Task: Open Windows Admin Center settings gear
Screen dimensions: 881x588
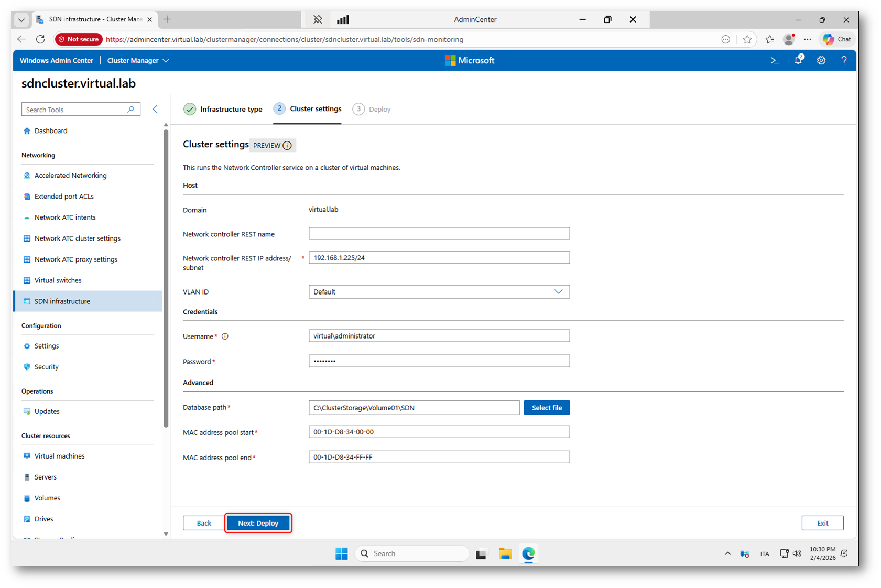Action: tap(821, 61)
